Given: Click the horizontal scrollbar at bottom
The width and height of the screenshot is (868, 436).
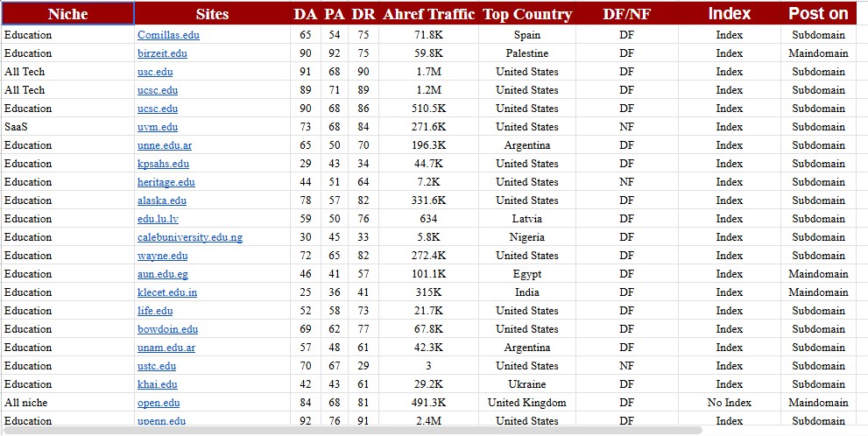Looking at the screenshot, I should tap(353, 430).
